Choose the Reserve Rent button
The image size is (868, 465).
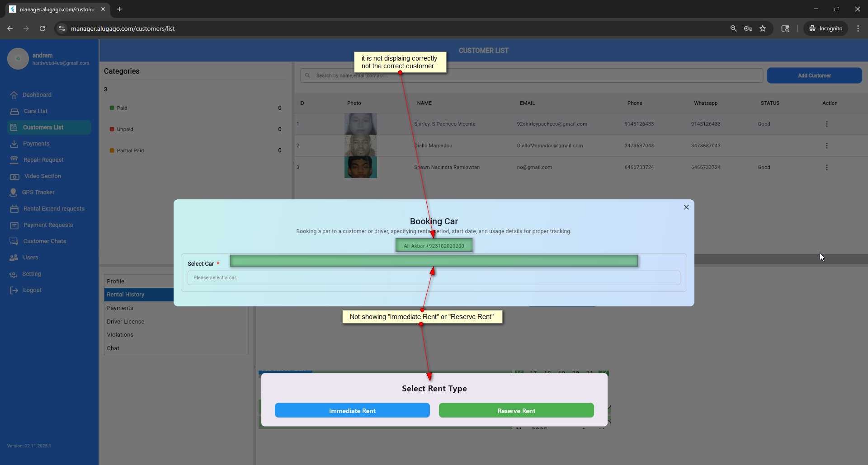[x=516, y=410]
